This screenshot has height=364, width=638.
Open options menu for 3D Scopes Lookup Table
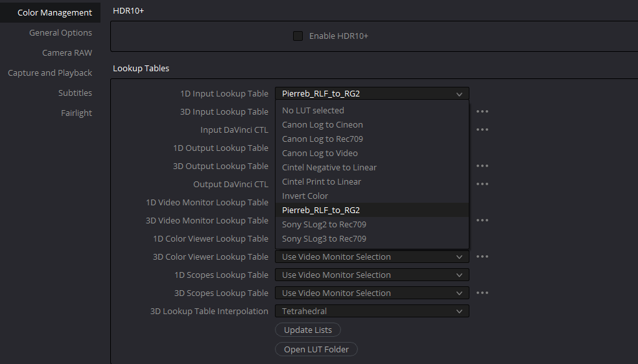point(482,293)
